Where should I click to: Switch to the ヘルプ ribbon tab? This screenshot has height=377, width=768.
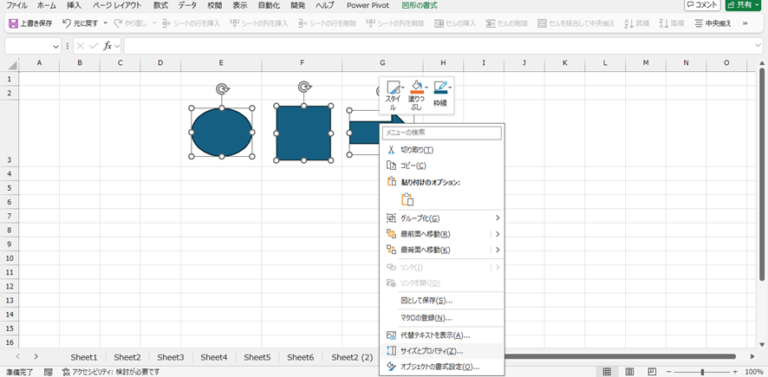325,6
